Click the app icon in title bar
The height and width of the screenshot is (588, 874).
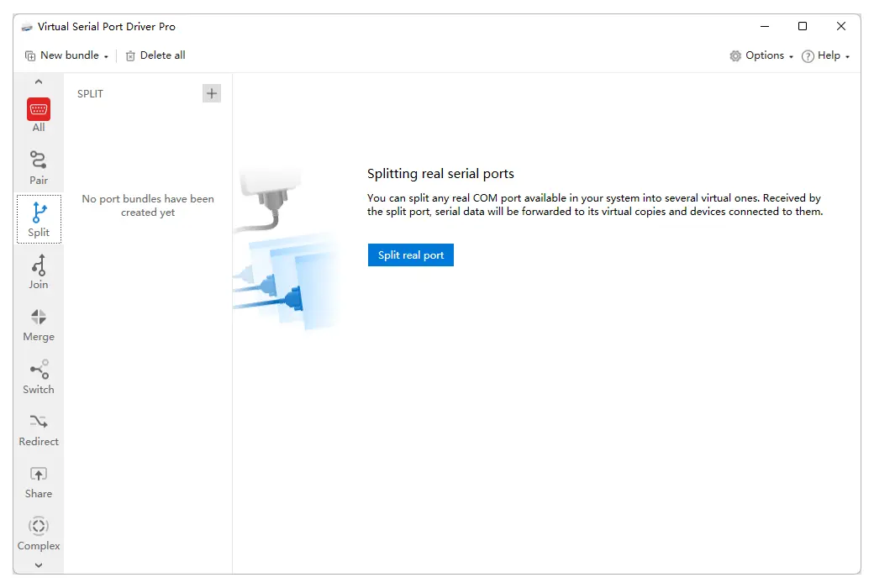(27, 27)
